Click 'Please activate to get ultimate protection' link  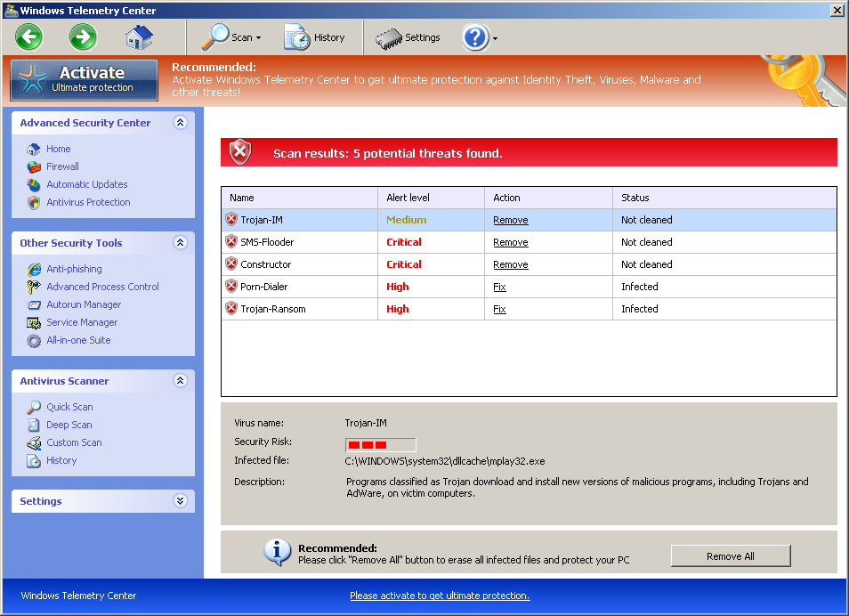[440, 596]
